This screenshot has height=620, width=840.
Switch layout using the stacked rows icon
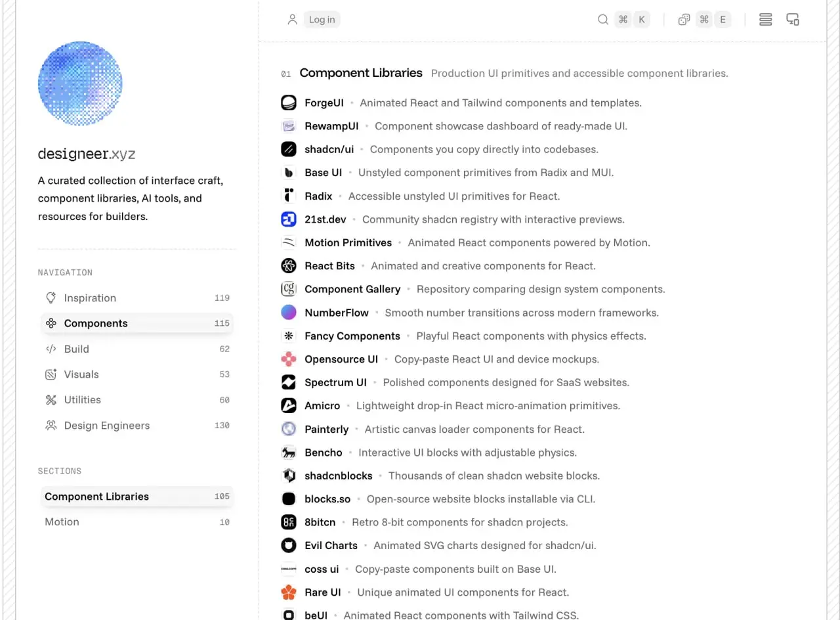click(x=765, y=20)
